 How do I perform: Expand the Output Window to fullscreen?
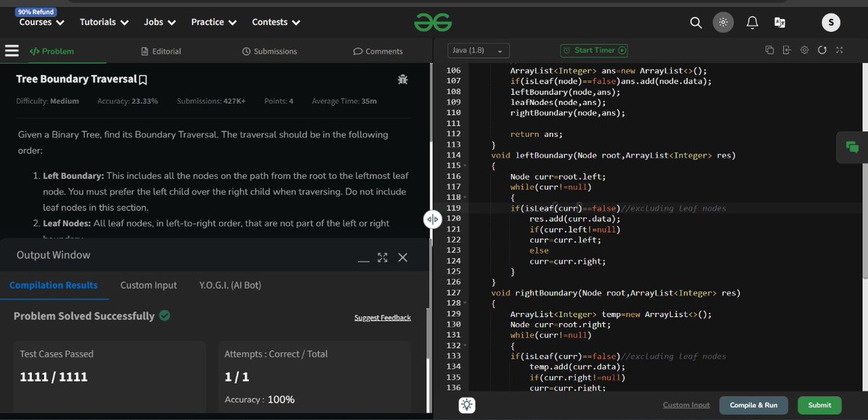(x=383, y=257)
